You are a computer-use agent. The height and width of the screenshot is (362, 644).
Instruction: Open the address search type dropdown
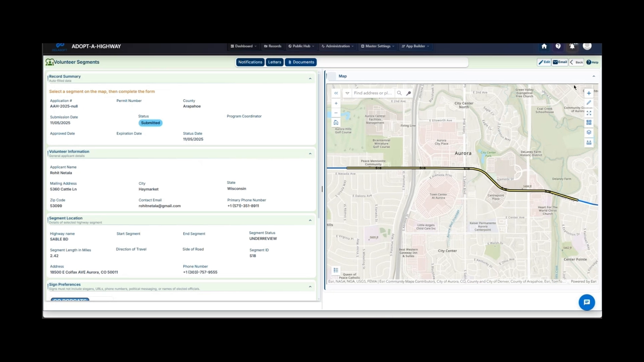[347, 93]
